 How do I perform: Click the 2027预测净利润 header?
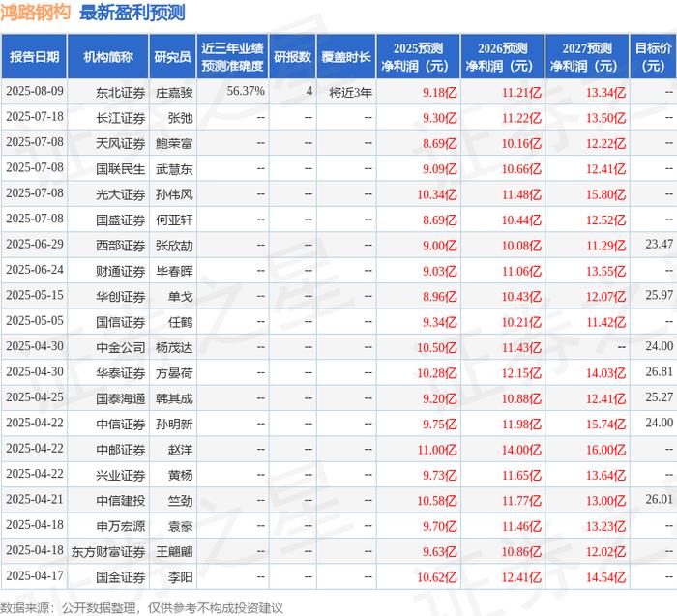point(587,57)
